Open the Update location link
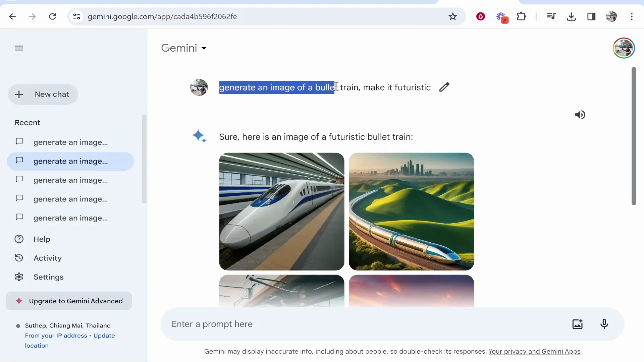This screenshot has height=362, width=644. click(x=104, y=336)
